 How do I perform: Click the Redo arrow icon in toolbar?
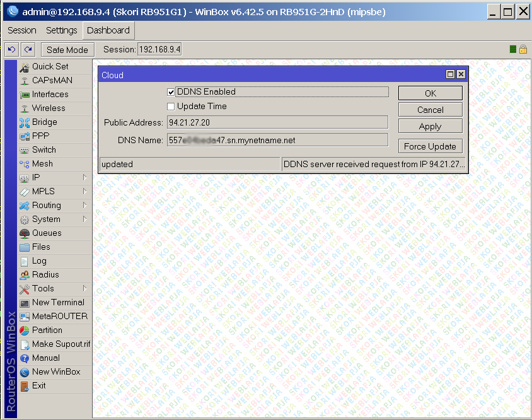point(28,49)
